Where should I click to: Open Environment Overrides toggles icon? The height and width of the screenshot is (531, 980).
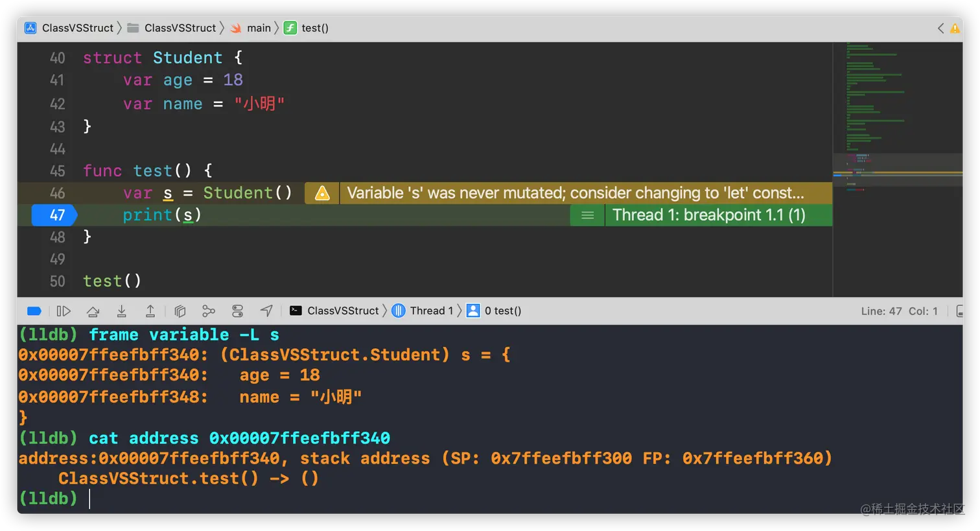238,311
